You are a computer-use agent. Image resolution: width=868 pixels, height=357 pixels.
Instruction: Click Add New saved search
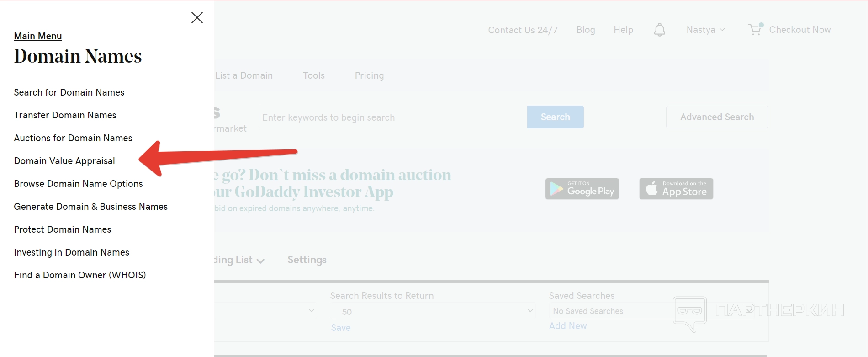tap(568, 326)
